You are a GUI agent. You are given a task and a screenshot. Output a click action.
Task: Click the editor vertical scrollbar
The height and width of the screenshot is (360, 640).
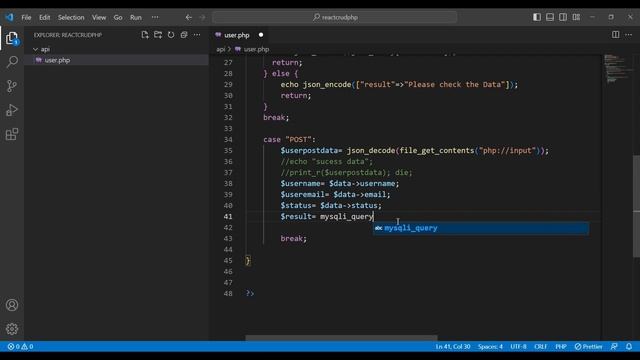pos(636,206)
